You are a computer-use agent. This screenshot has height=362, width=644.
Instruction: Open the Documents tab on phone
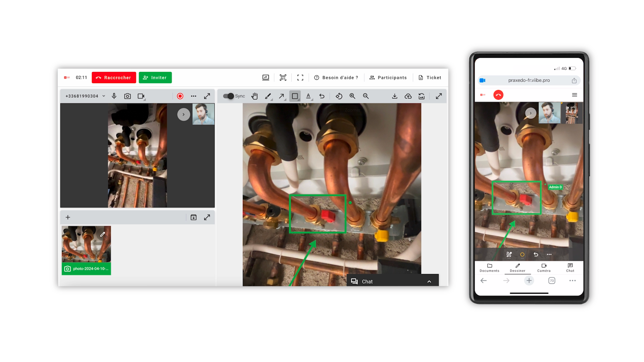coord(489,267)
